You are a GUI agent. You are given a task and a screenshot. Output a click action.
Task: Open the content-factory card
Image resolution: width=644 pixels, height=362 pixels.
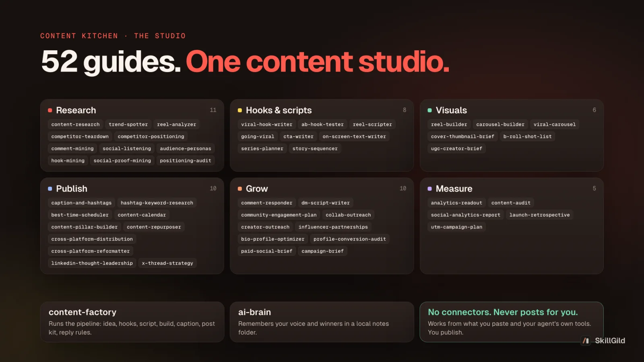pos(132,322)
